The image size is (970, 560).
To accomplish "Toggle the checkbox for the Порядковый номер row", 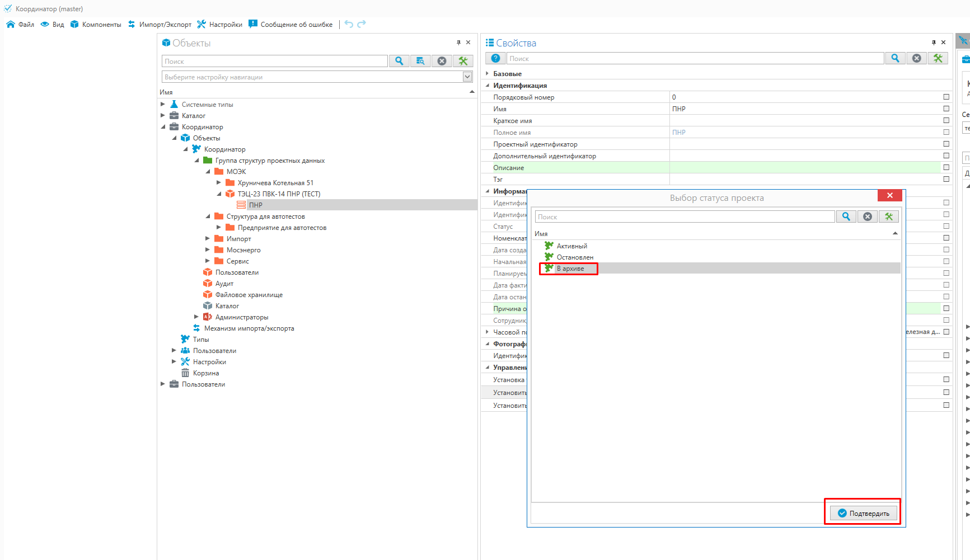I will (946, 97).
